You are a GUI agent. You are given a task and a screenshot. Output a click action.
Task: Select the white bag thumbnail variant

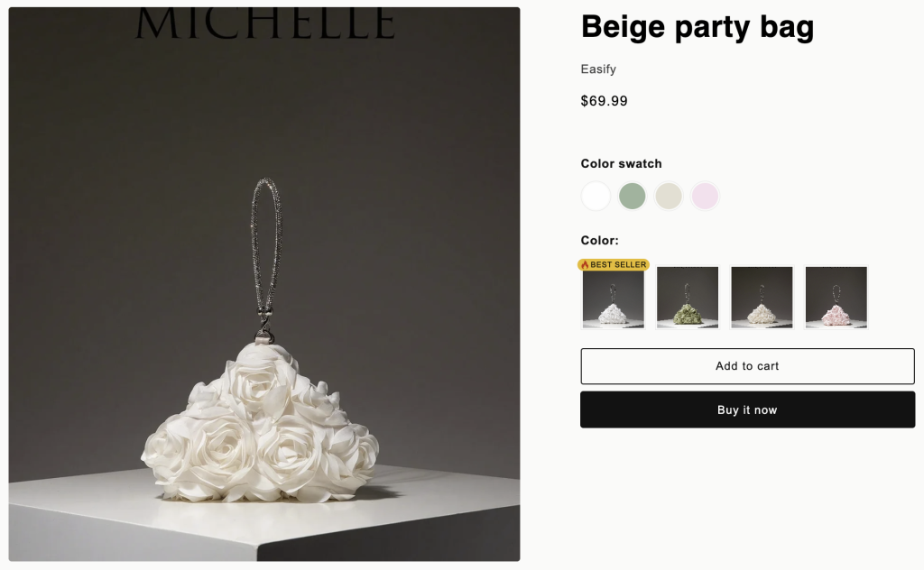tap(613, 298)
